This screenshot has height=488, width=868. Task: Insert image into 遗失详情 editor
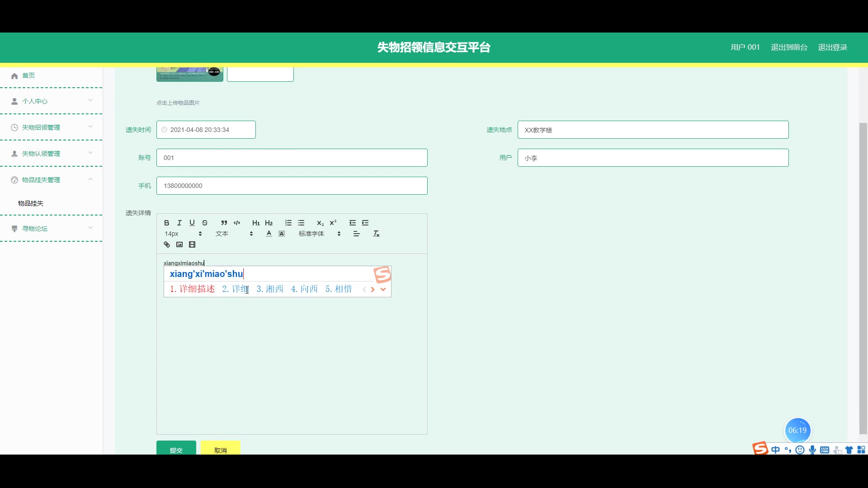(179, 244)
